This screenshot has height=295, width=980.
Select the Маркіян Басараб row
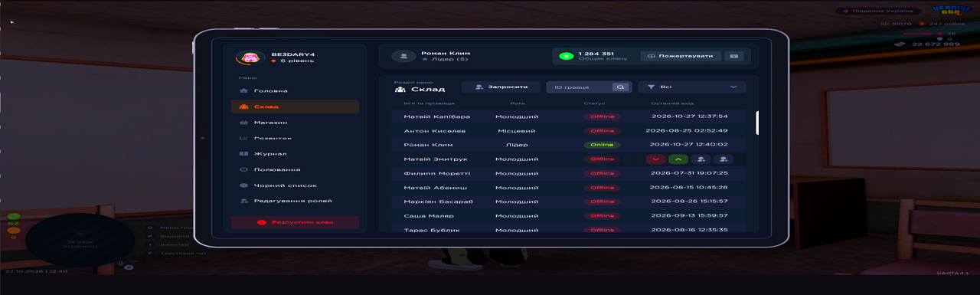[570, 202]
